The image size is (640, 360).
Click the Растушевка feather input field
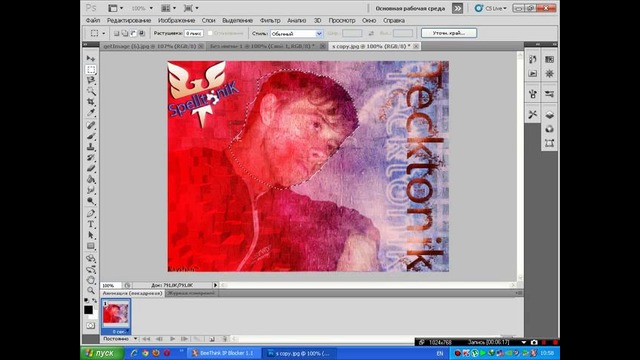point(193,33)
